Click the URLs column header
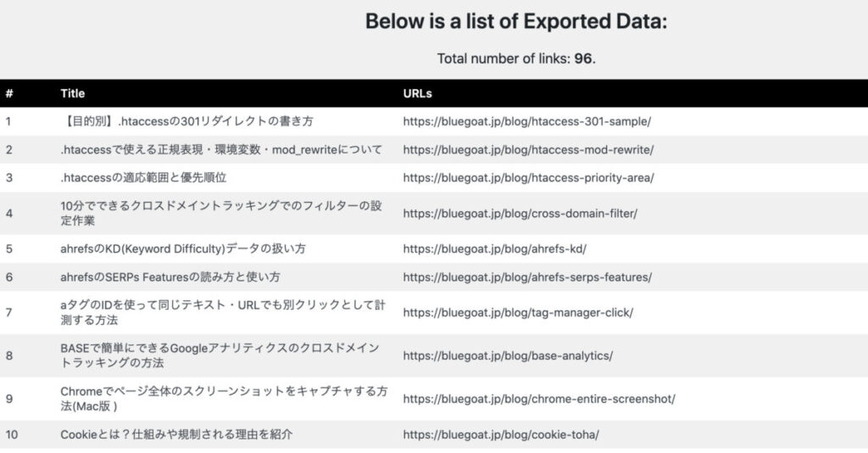 417,93
